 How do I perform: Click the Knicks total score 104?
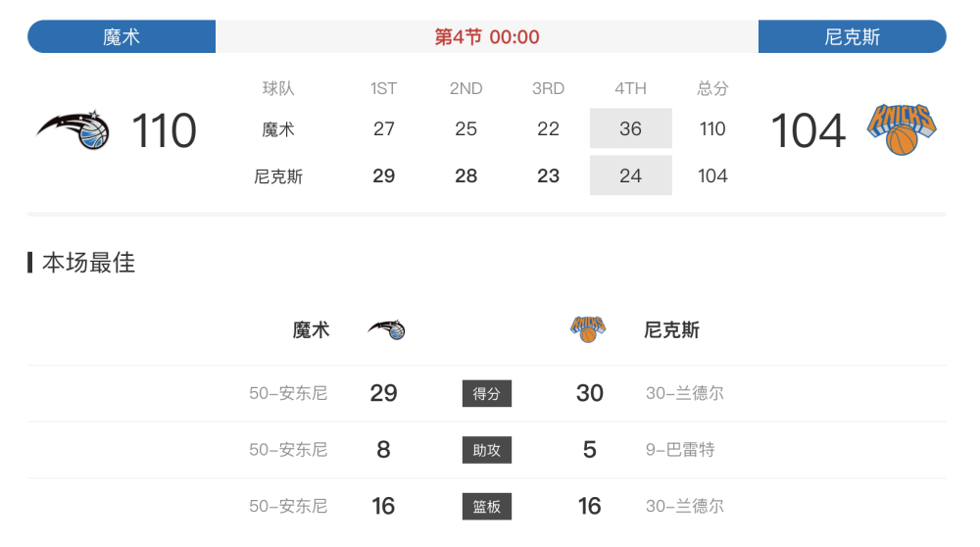click(808, 130)
